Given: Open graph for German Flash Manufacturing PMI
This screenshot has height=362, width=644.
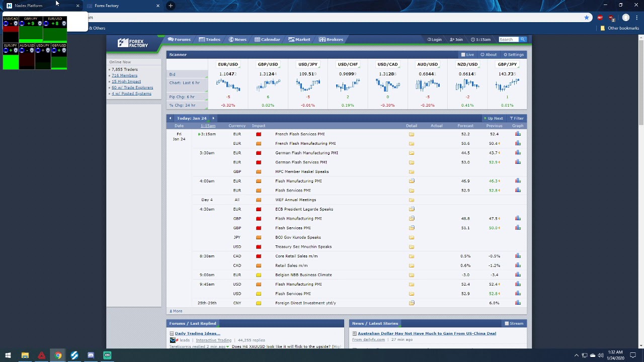Looking at the screenshot, I should coord(518,153).
